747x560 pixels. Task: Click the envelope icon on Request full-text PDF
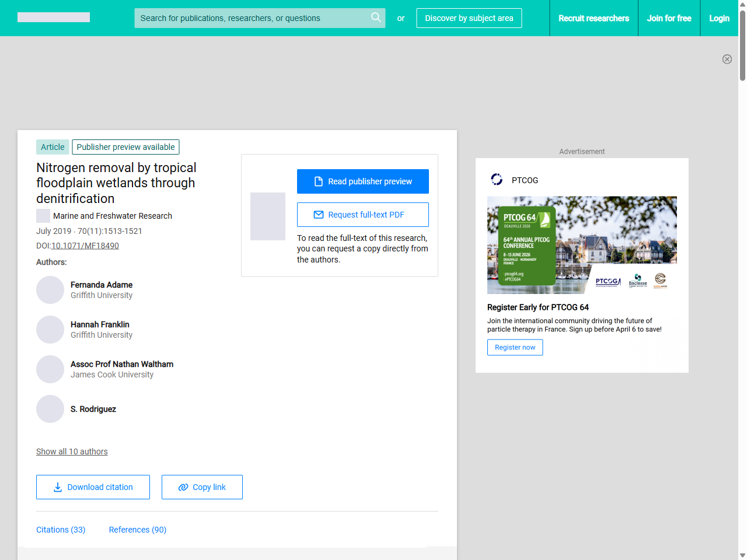tap(319, 215)
